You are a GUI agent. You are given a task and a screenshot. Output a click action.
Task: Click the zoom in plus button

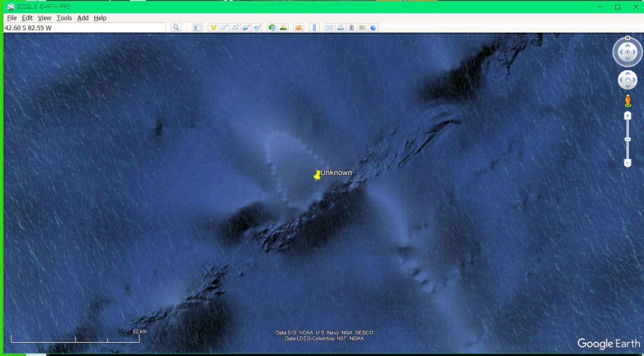(627, 116)
